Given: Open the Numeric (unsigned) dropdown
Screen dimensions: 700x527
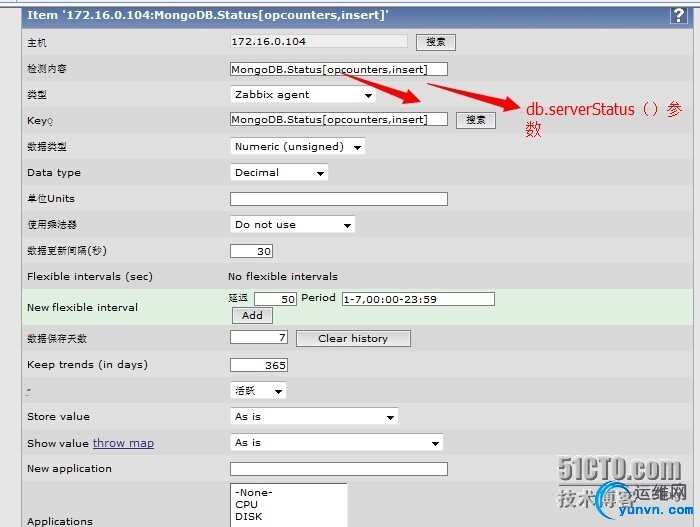Looking at the screenshot, I should (x=298, y=146).
